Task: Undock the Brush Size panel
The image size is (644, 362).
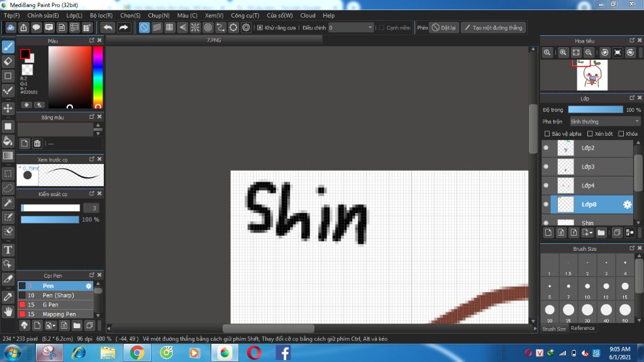Action: point(631,248)
